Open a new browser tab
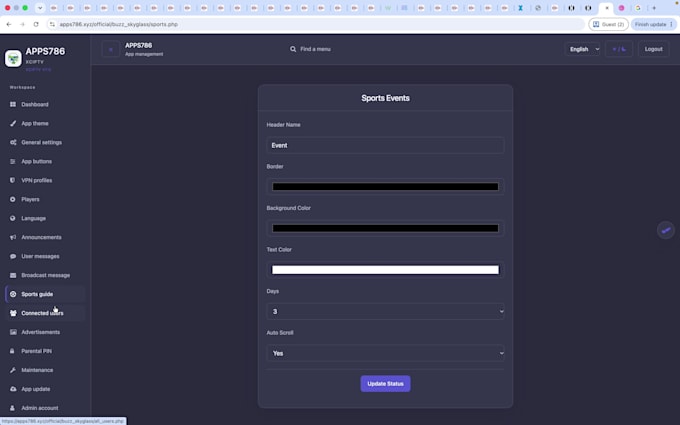680x425 pixels. tap(654, 8)
